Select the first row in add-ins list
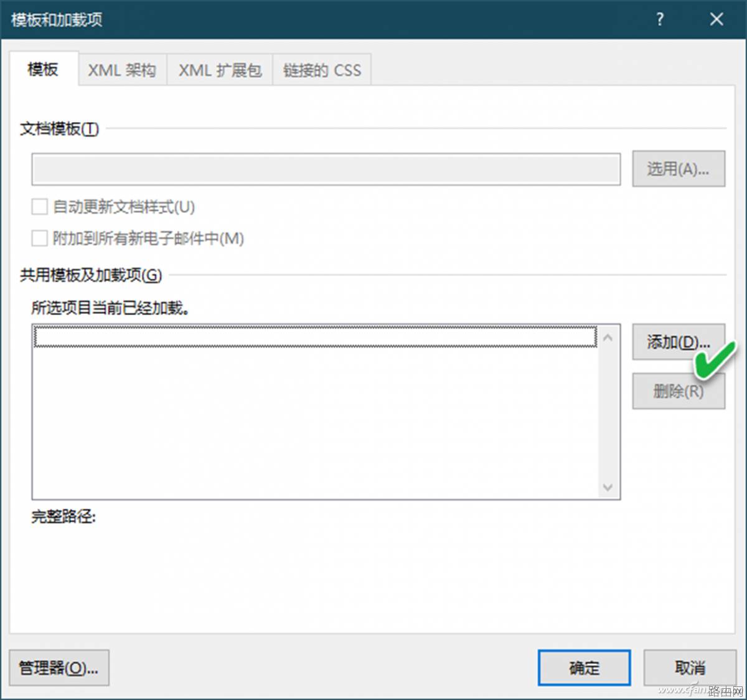The width and height of the screenshot is (747, 700). [316, 337]
